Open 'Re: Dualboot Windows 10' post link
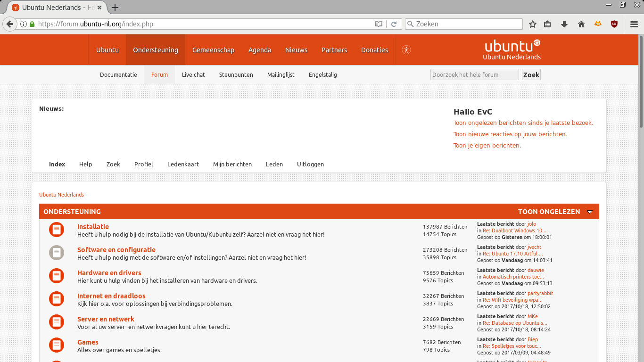Image resolution: width=644 pixels, height=362 pixels. [x=515, y=231]
